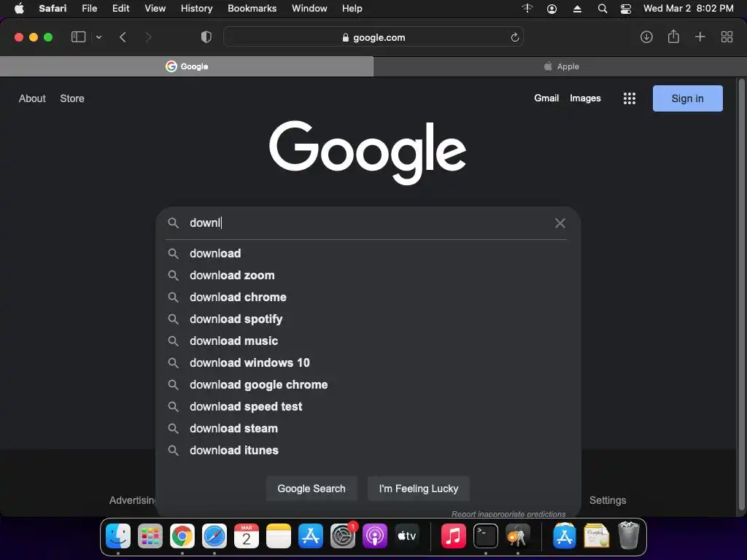Click the Sign in button

coord(687,98)
